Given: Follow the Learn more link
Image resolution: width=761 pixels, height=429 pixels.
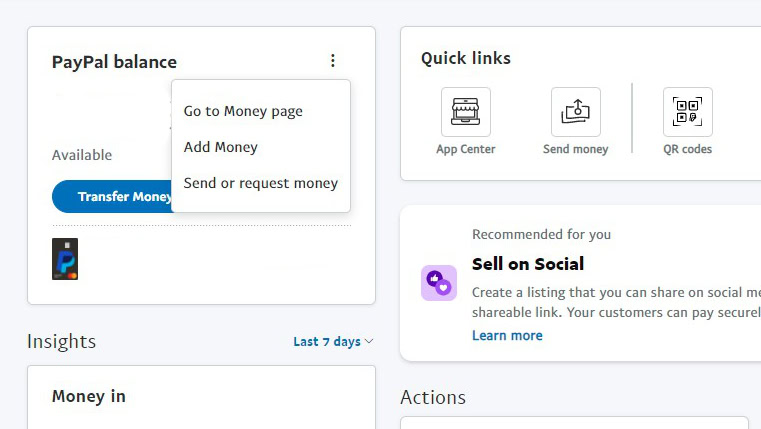Looking at the screenshot, I should [507, 335].
